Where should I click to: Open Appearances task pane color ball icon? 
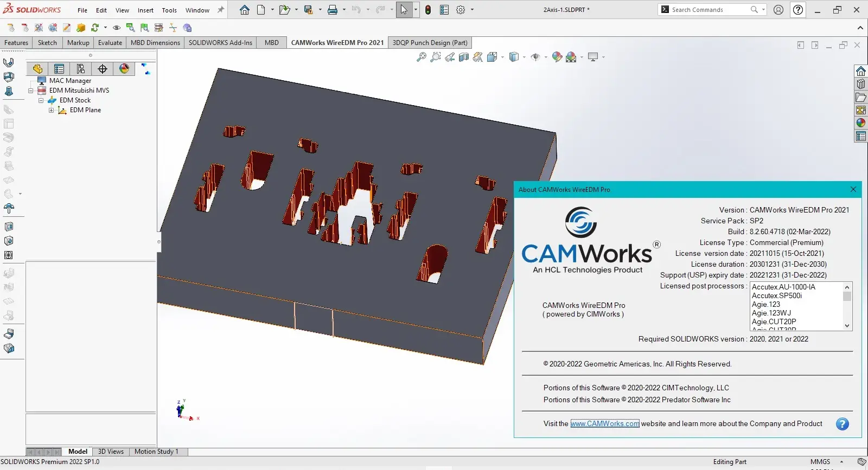[x=861, y=123]
